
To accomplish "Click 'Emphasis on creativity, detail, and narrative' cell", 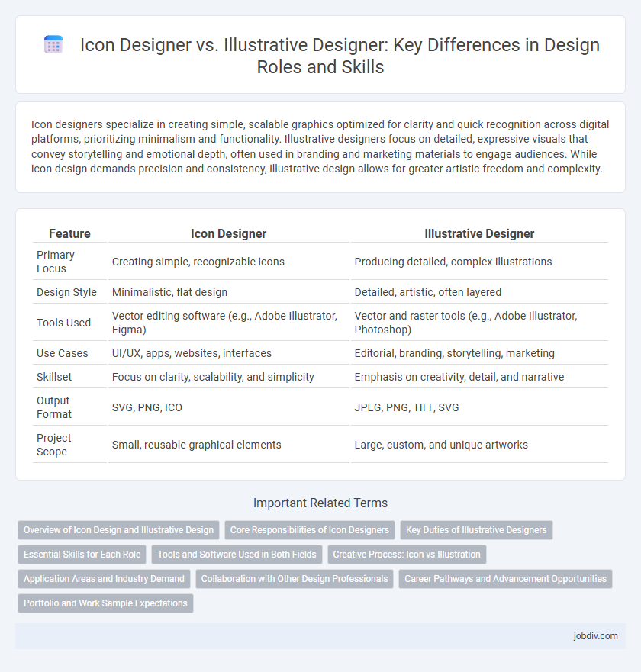I will click(x=479, y=377).
